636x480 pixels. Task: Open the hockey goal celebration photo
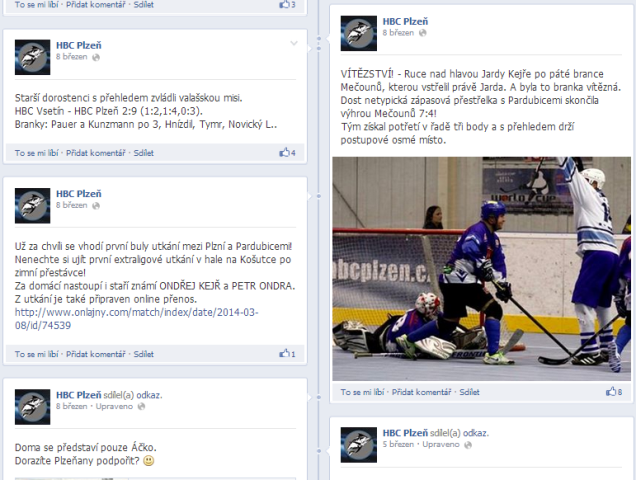point(481,269)
